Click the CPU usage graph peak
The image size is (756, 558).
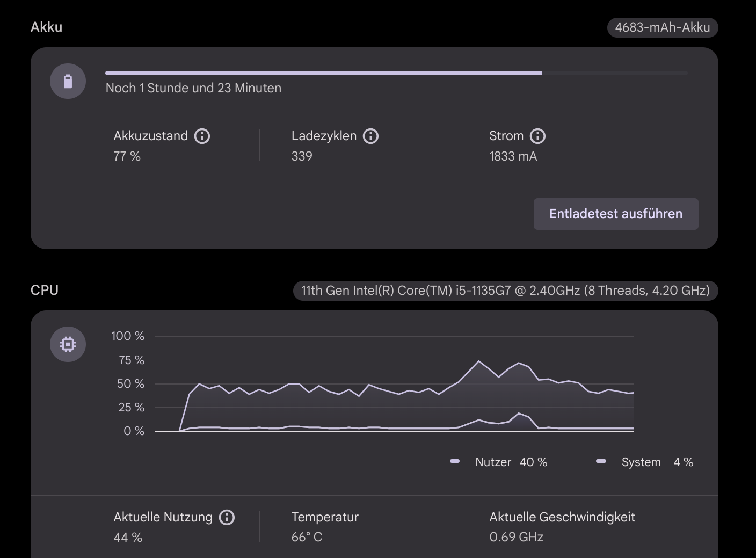[x=478, y=361]
